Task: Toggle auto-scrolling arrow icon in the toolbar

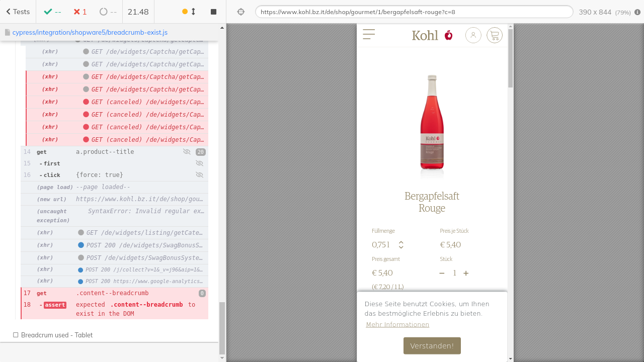Action: pos(193,12)
